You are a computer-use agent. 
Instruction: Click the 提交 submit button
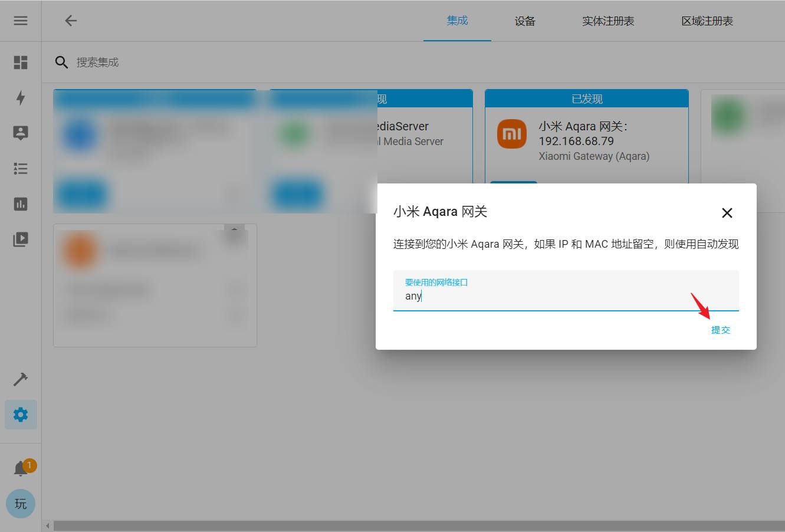721,330
